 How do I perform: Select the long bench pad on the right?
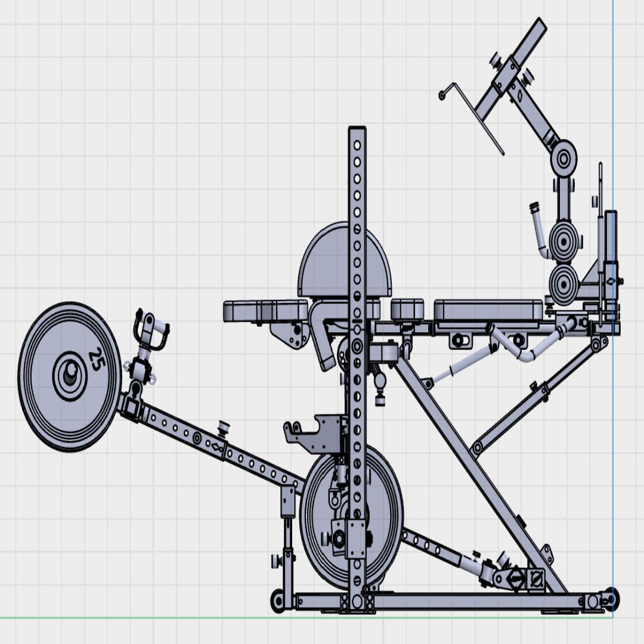488,309
